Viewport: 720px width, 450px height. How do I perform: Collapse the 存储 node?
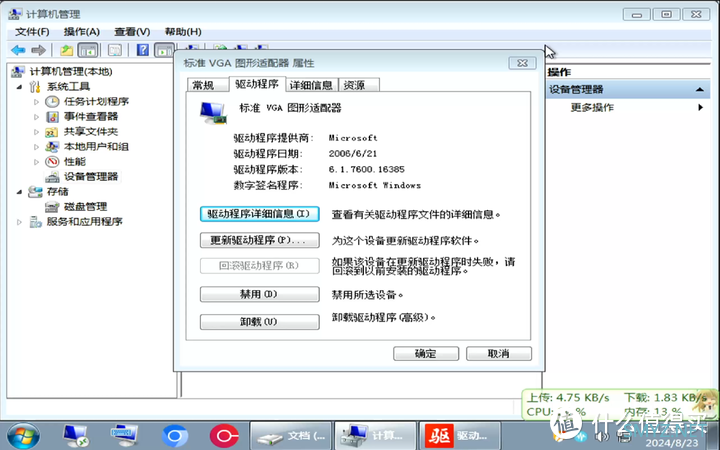(x=19, y=192)
